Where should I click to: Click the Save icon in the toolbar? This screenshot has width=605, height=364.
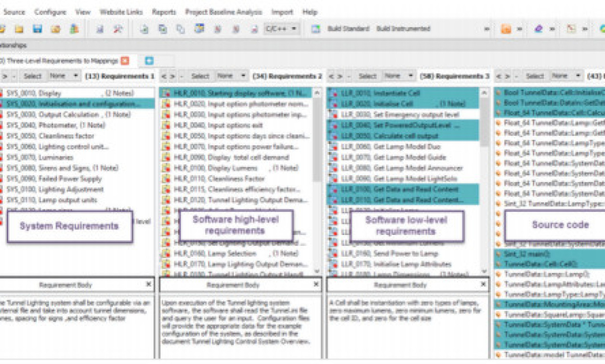pyautogui.click(x=38, y=28)
